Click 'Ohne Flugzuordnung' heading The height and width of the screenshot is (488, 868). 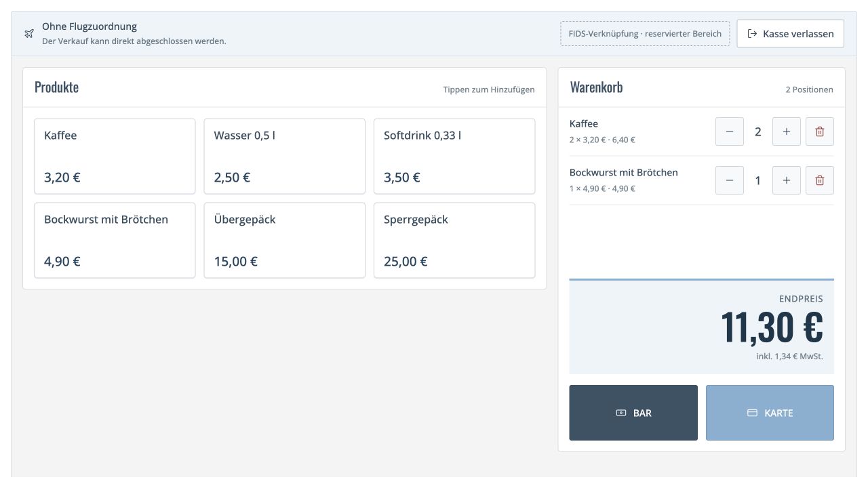tap(90, 26)
